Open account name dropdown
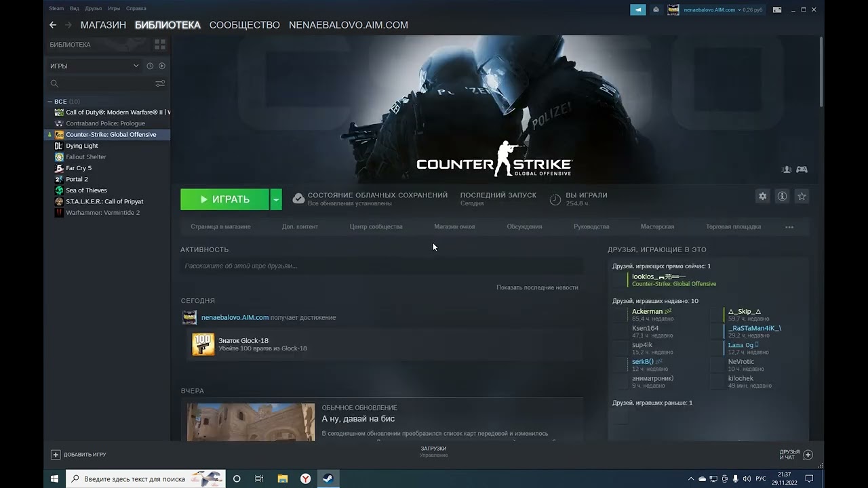The width and height of the screenshot is (868, 488). (714, 9)
